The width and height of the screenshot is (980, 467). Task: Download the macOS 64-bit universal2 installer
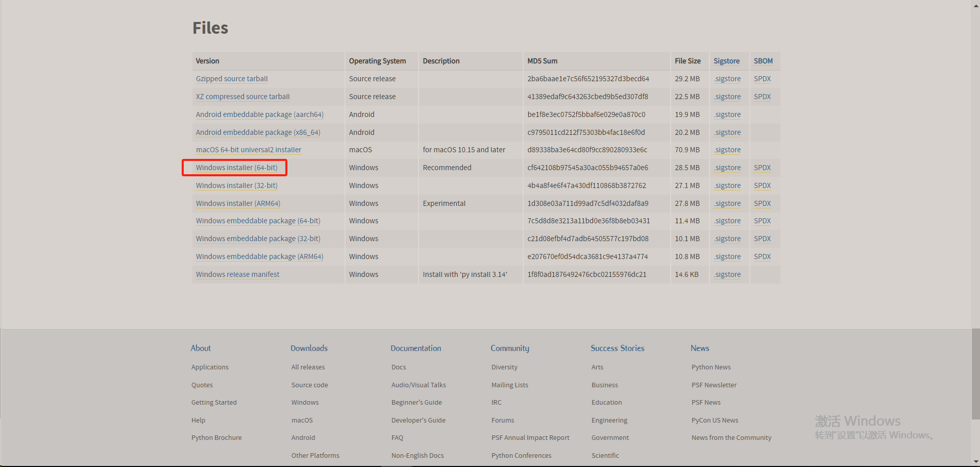click(248, 150)
